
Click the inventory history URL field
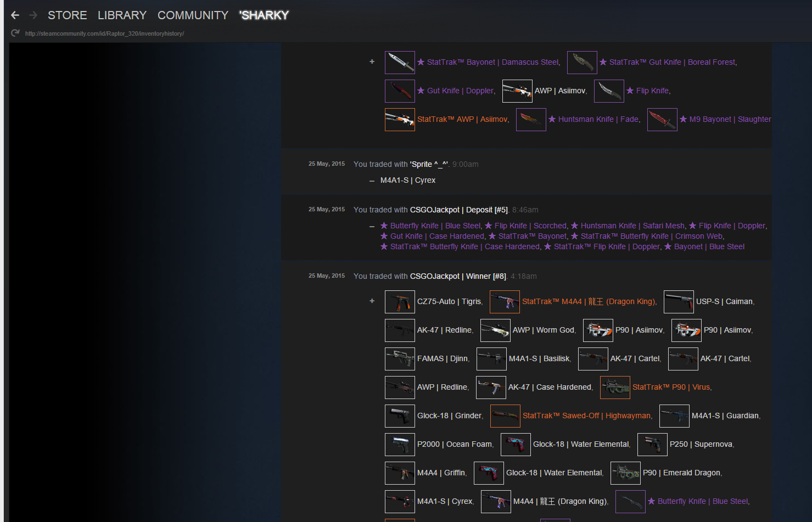coord(104,33)
